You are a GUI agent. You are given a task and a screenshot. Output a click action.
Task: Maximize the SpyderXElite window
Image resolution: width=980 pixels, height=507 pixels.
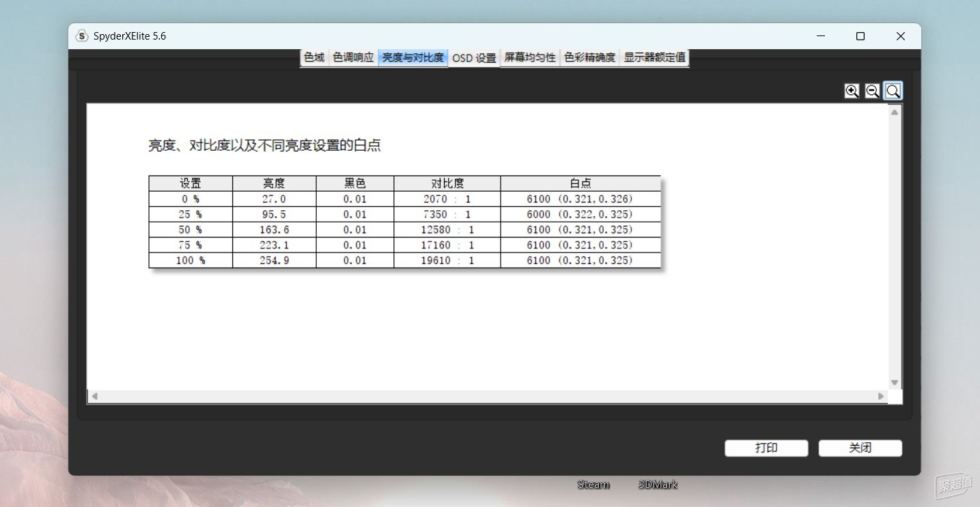860,36
